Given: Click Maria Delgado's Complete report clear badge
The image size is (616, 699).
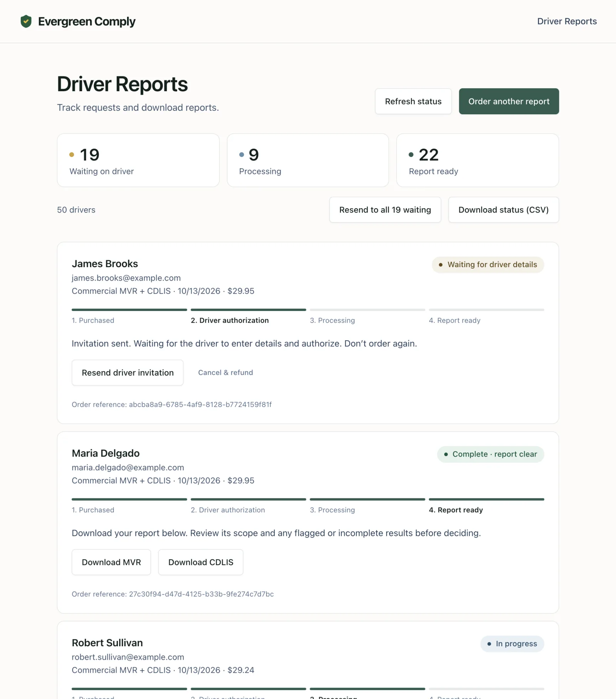Looking at the screenshot, I should pyautogui.click(x=490, y=454).
